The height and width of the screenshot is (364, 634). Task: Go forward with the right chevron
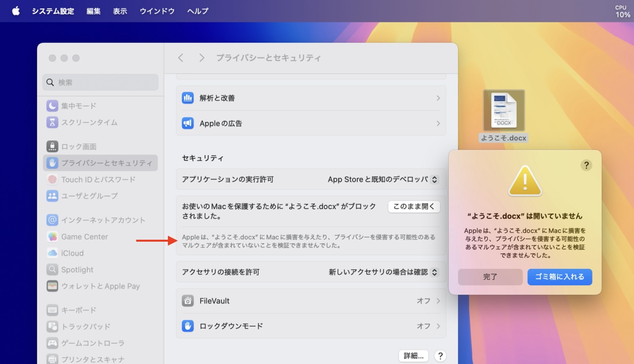coord(201,58)
